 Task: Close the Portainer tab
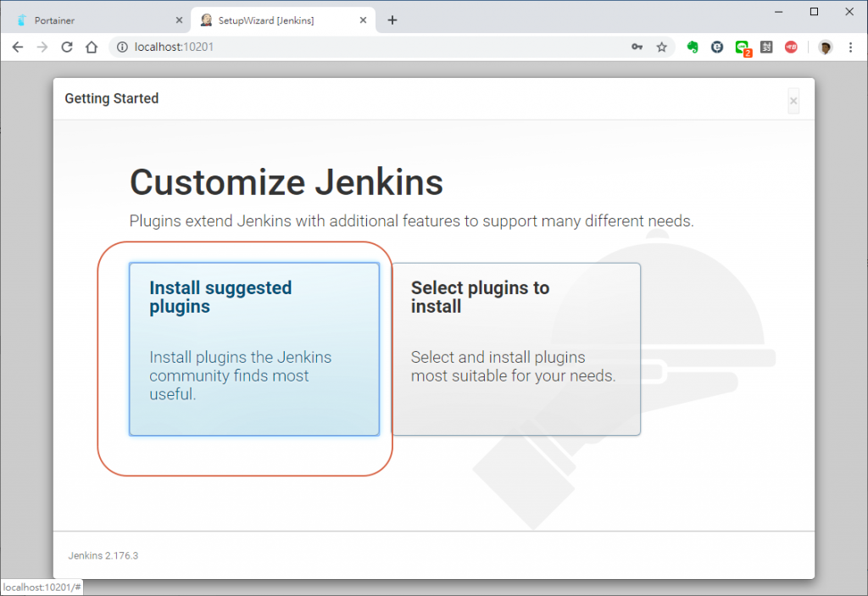click(179, 20)
